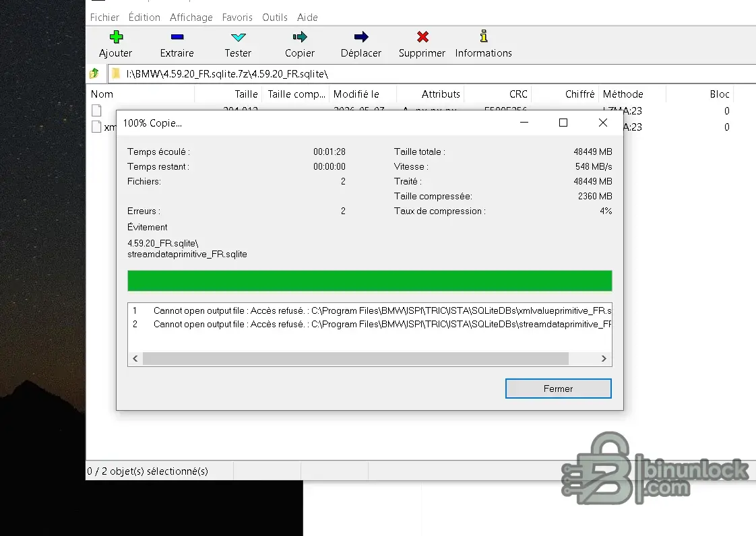Click the 00:01:28 elapsed time value
Viewport: 756px width, 536px height.
click(x=329, y=152)
